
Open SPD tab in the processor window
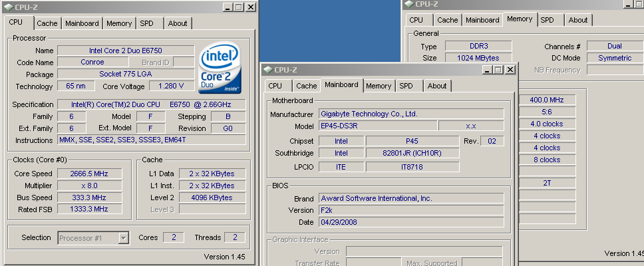coord(146,23)
